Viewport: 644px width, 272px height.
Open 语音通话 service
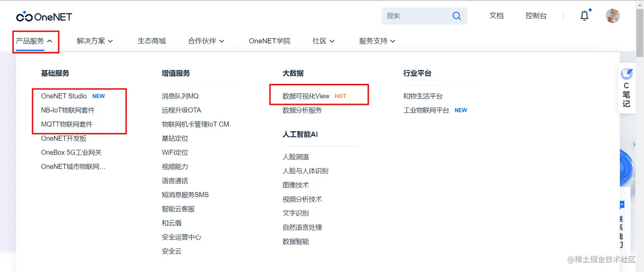coord(175,180)
